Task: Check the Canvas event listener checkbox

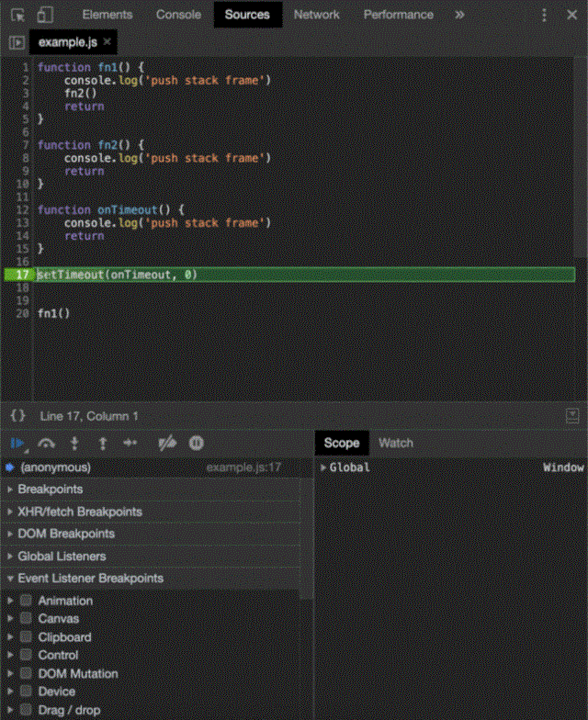Action: [x=27, y=619]
